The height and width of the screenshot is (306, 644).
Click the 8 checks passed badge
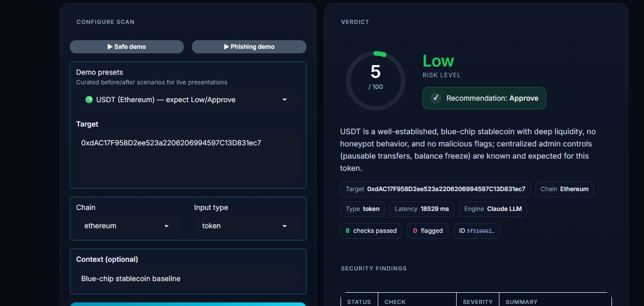371,231
